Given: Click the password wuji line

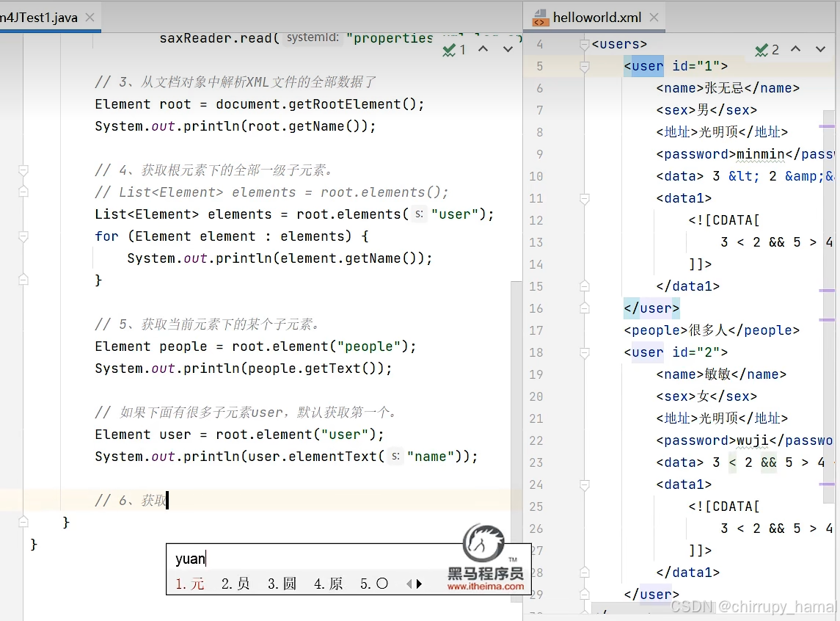Looking at the screenshot, I should click(745, 440).
